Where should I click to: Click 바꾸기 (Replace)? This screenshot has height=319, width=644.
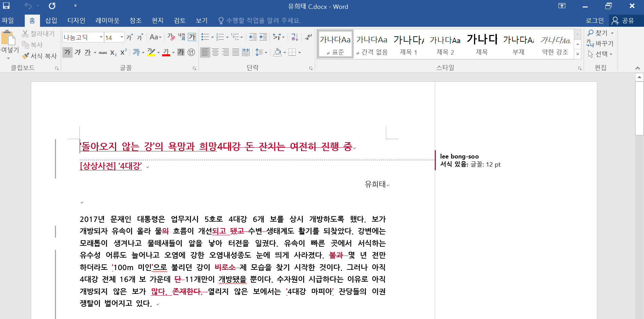[x=600, y=43]
